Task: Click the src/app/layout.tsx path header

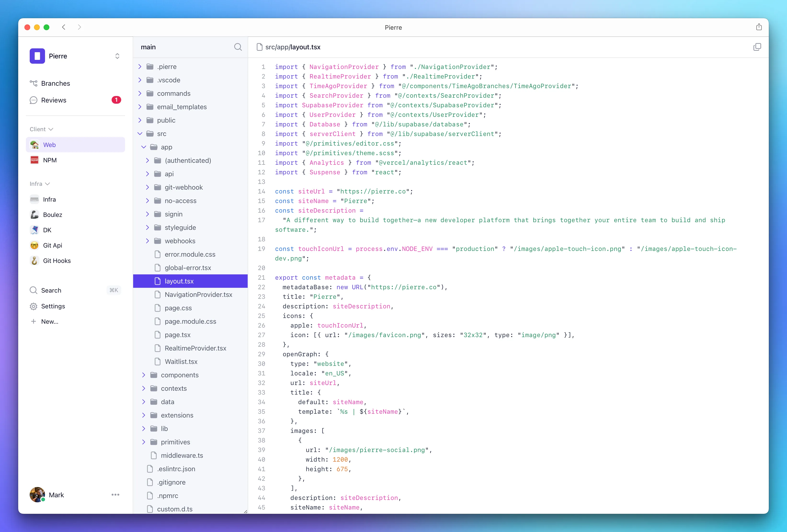Action: point(293,47)
